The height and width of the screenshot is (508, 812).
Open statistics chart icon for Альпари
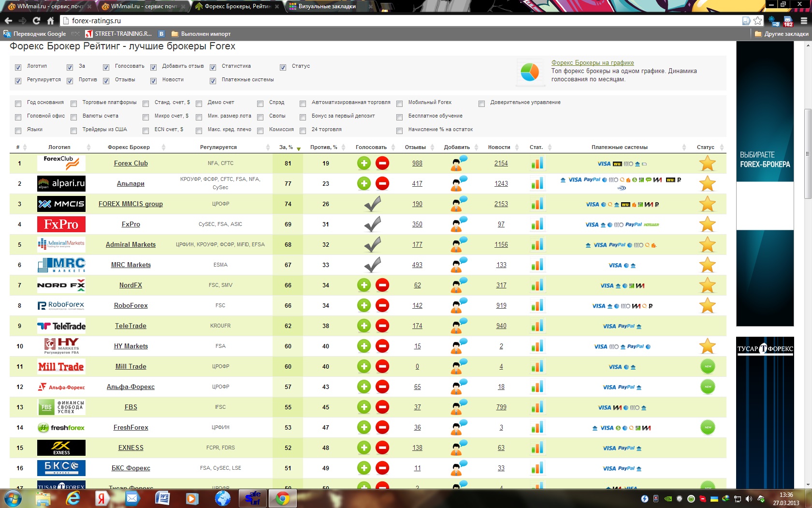(x=537, y=183)
